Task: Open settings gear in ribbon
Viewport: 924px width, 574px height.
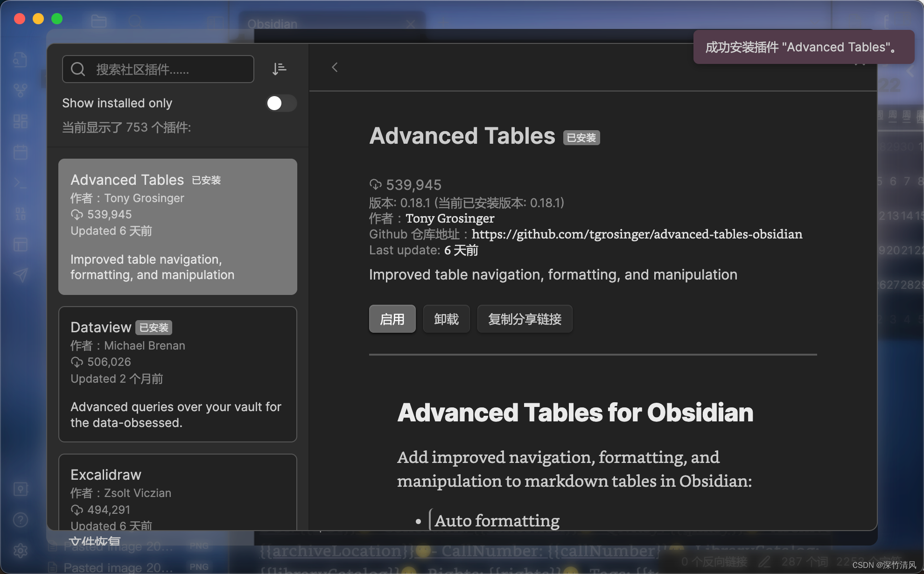Action: [x=20, y=551]
